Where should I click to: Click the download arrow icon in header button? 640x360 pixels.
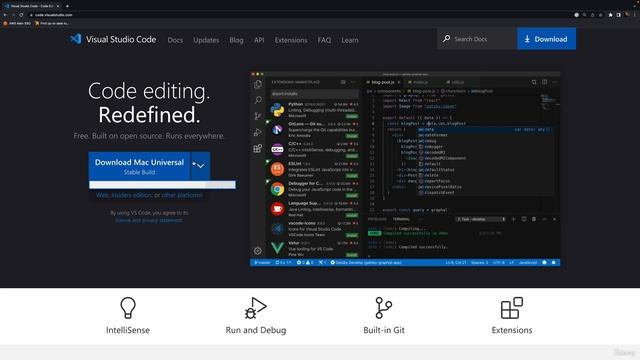(x=527, y=39)
